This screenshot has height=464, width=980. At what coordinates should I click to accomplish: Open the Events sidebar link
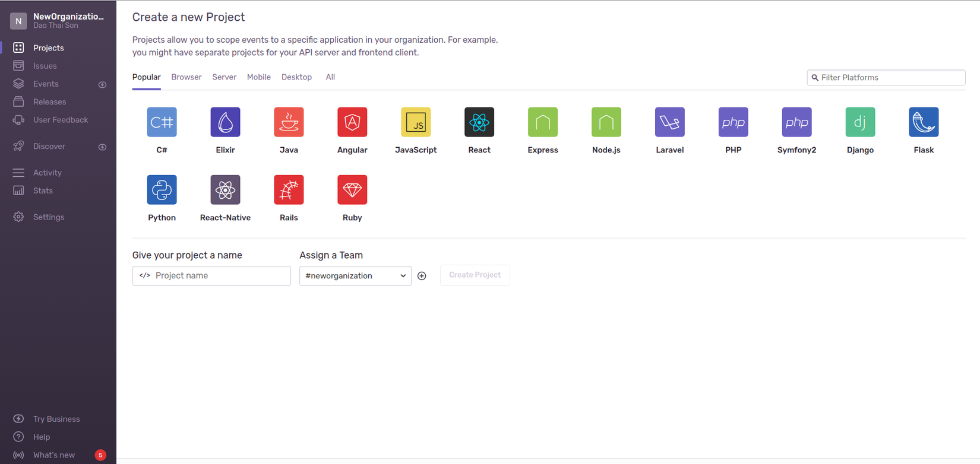coord(46,84)
